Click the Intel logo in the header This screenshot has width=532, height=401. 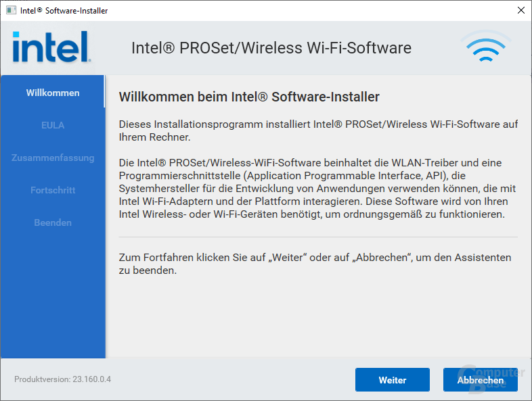(x=51, y=47)
